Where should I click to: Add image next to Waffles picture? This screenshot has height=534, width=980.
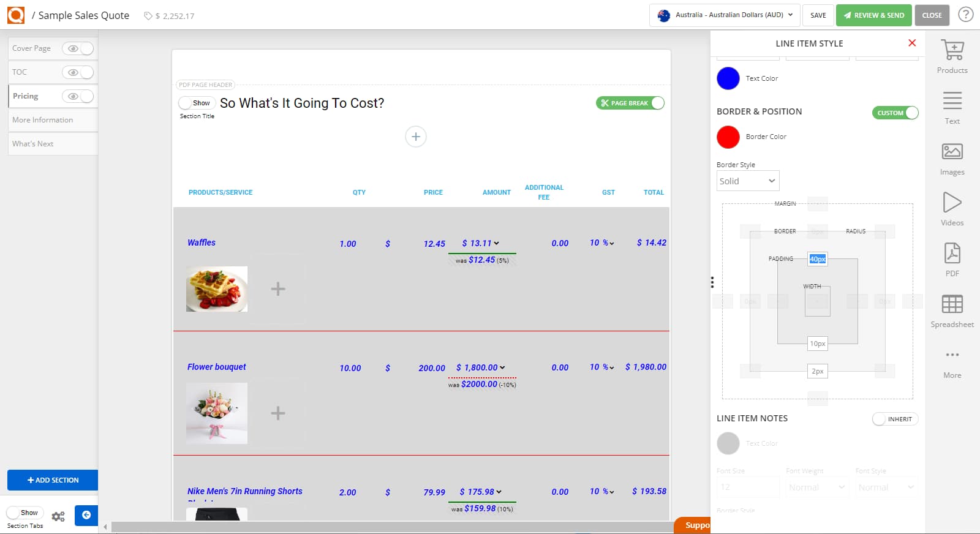point(278,289)
